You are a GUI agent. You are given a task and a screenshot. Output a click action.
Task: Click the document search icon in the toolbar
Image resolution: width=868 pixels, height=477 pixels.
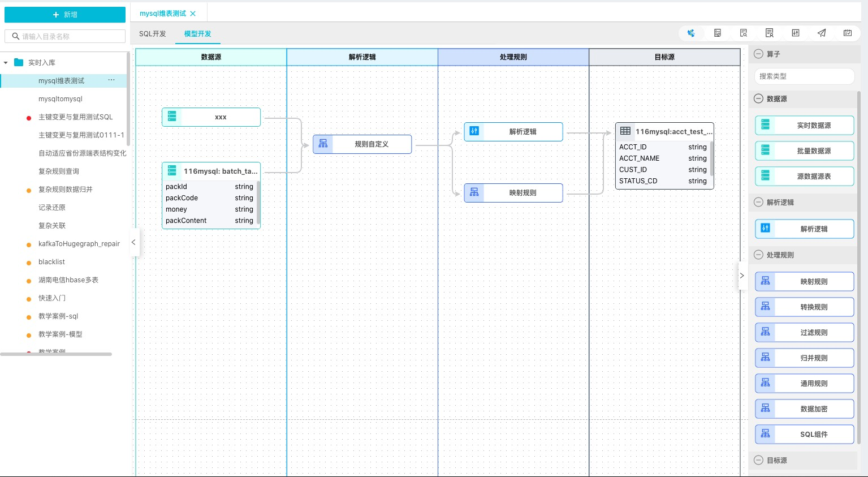coord(744,33)
